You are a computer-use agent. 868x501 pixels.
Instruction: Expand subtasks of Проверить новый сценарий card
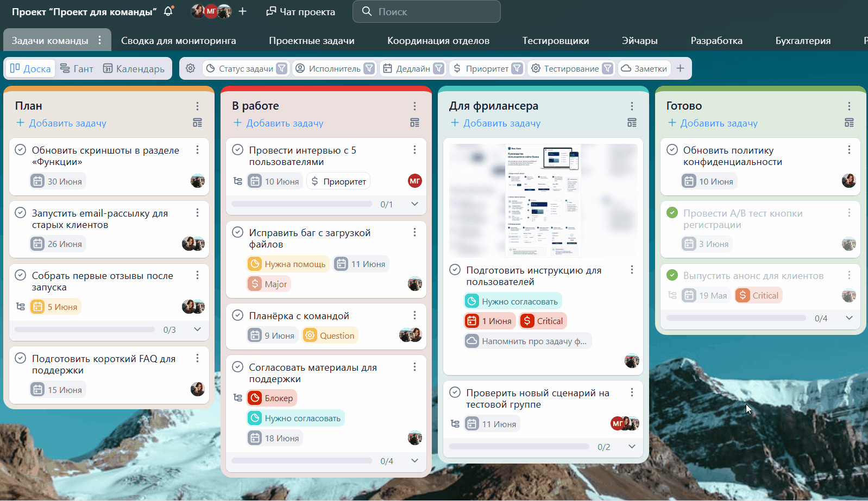coord(632,447)
